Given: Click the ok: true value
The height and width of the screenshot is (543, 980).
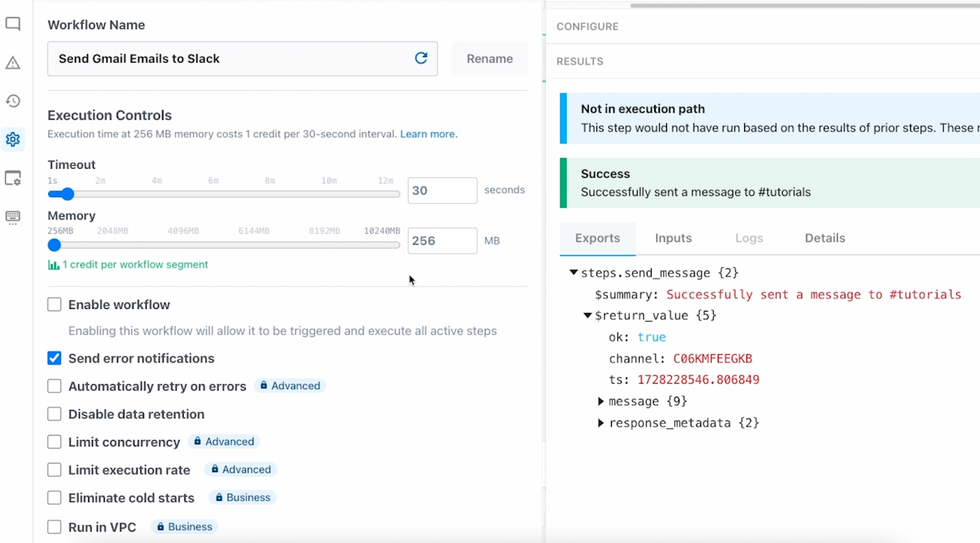Looking at the screenshot, I should tap(651, 337).
